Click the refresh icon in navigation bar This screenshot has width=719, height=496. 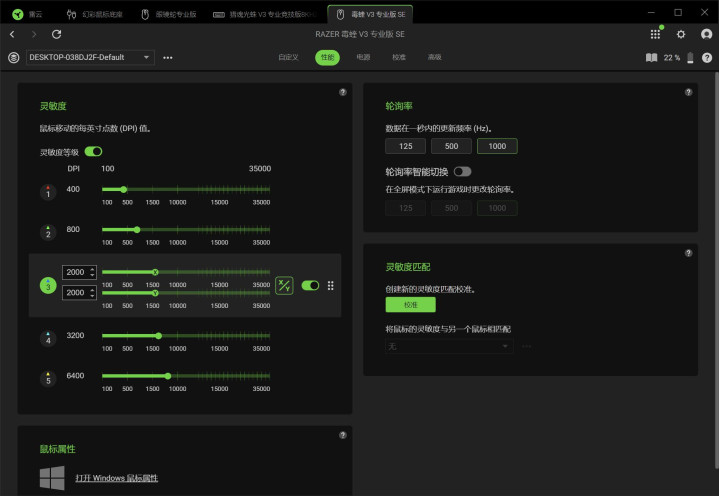point(56,34)
